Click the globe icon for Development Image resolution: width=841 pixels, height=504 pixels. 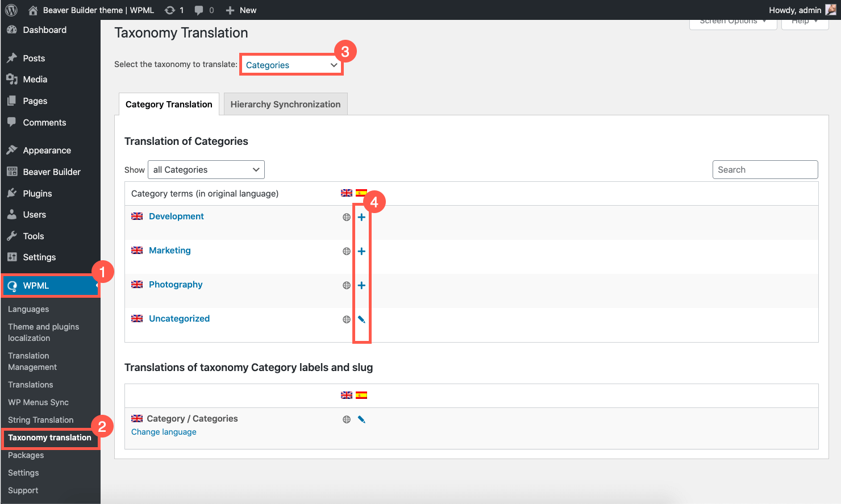(x=347, y=217)
